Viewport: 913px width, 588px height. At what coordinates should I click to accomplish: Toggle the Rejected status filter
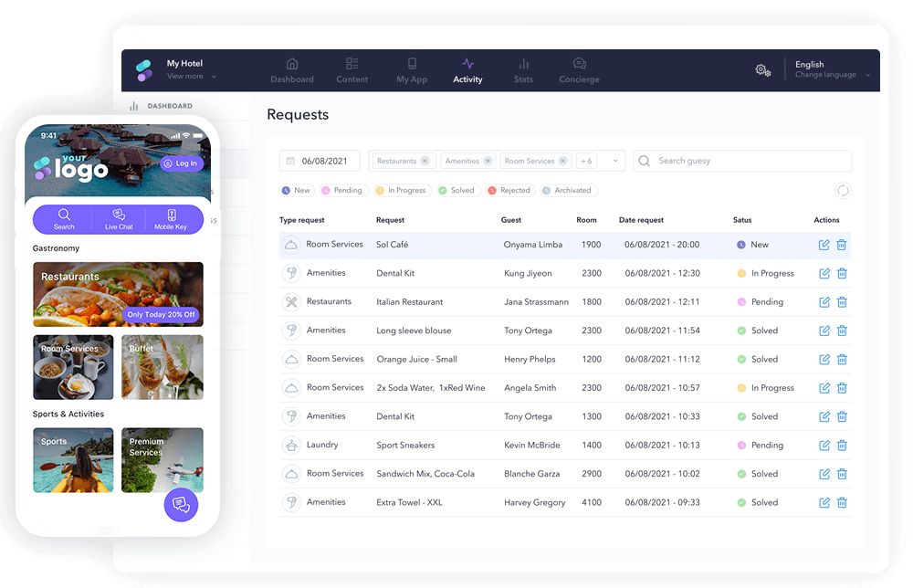[509, 191]
